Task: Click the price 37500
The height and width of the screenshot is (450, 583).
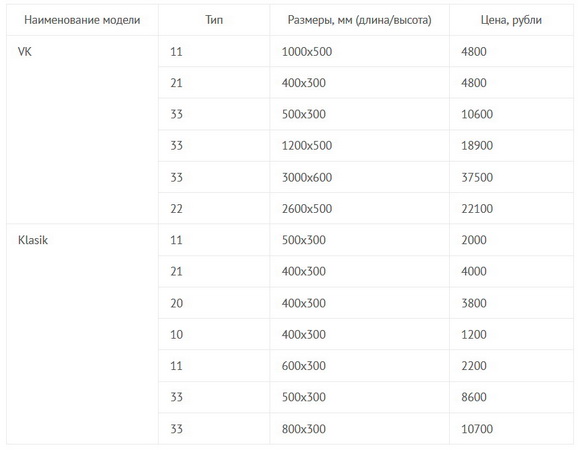Action: click(511, 177)
